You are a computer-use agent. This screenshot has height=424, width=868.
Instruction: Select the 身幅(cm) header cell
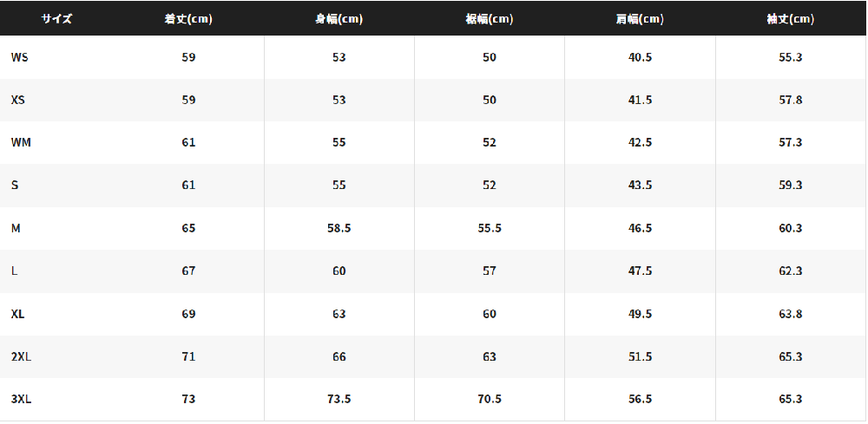(339, 19)
